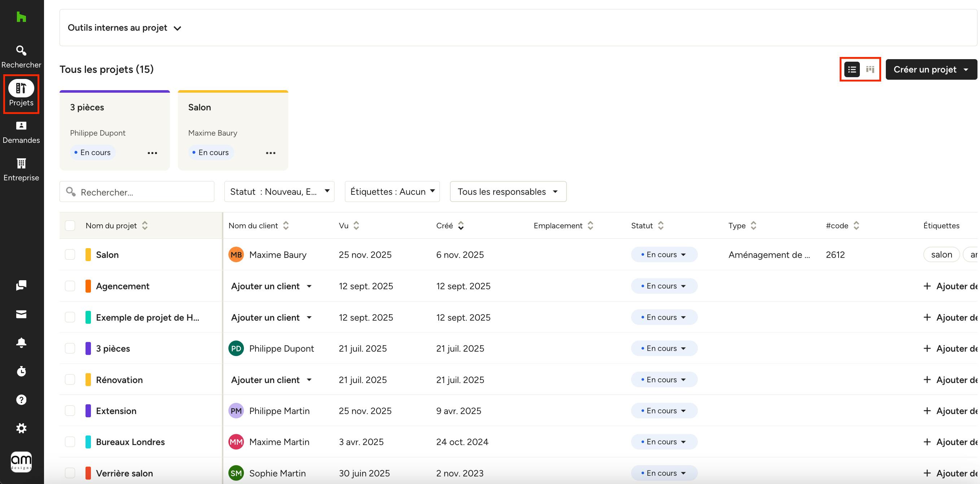The height and width of the screenshot is (484, 980).
Task: Open more options on 3 pièces card
Action: click(x=152, y=153)
